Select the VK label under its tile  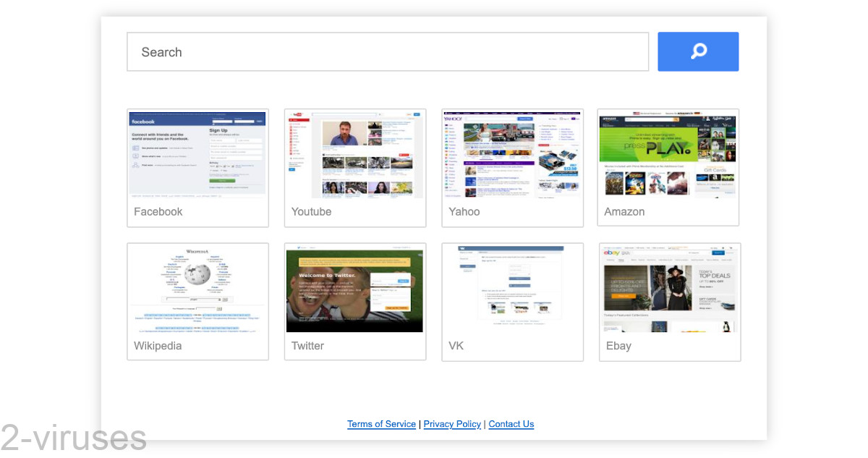[456, 346]
